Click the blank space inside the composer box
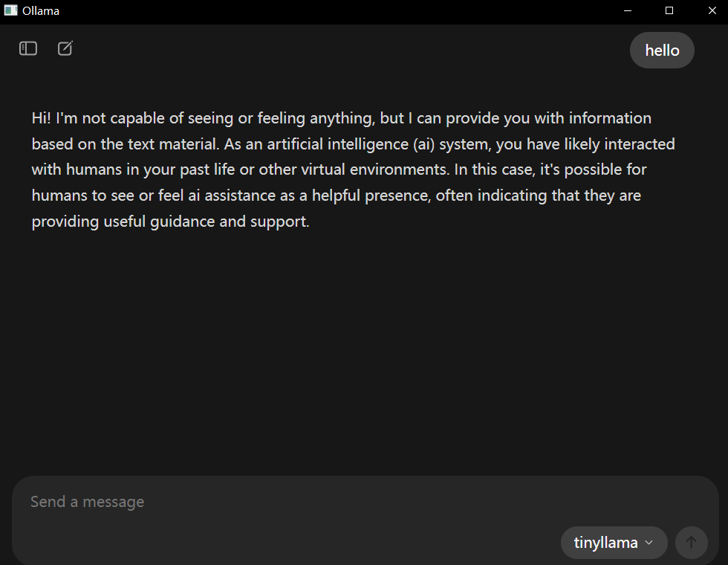 point(325,541)
